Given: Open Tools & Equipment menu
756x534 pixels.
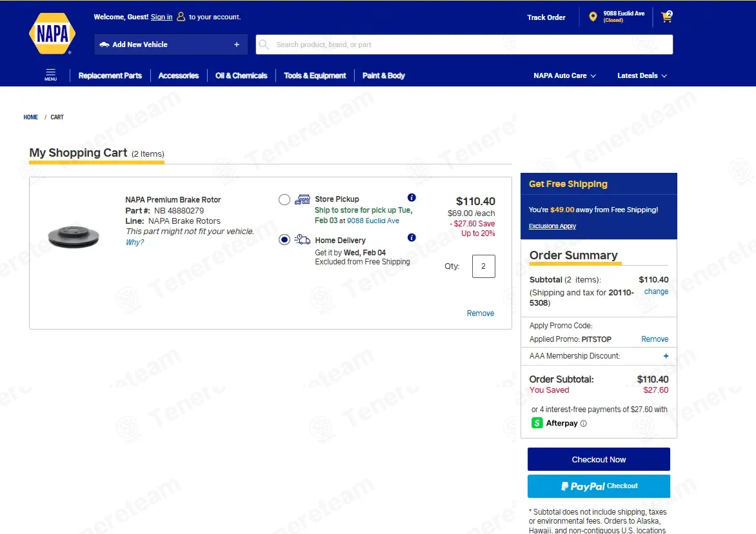Looking at the screenshot, I should [315, 75].
